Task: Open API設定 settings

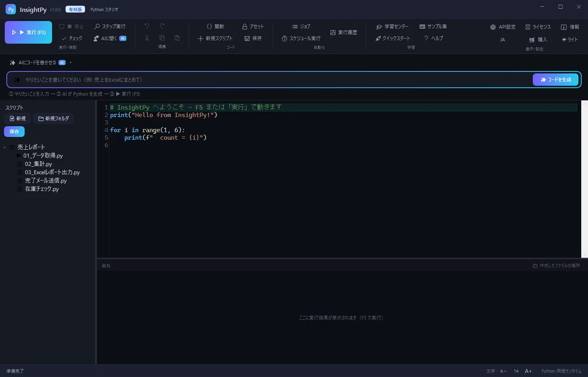Action: click(503, 27)
